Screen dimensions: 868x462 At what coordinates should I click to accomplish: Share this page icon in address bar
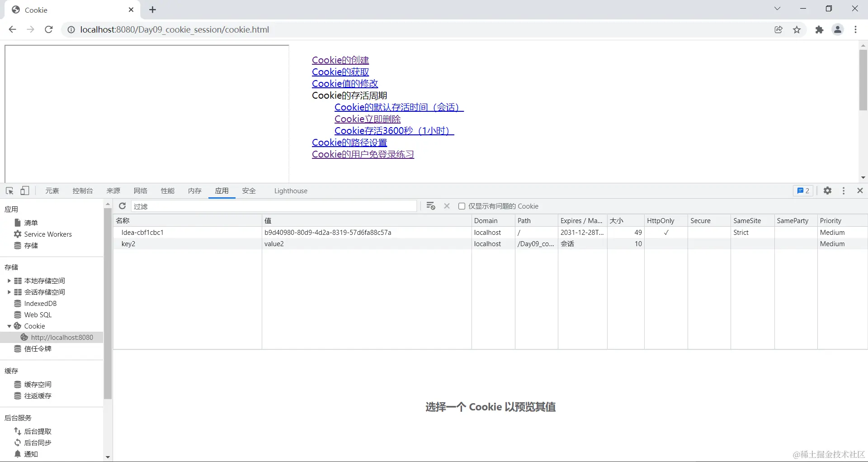(x=778, y=29)
